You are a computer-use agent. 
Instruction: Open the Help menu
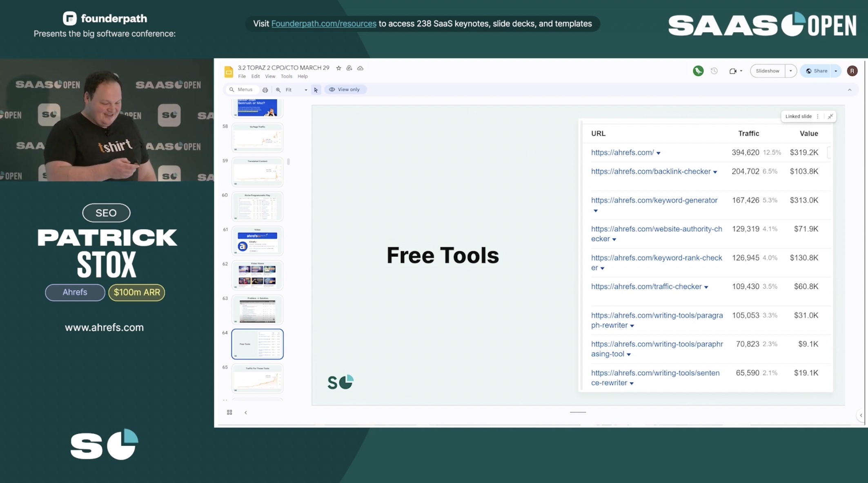pos(303,76)
